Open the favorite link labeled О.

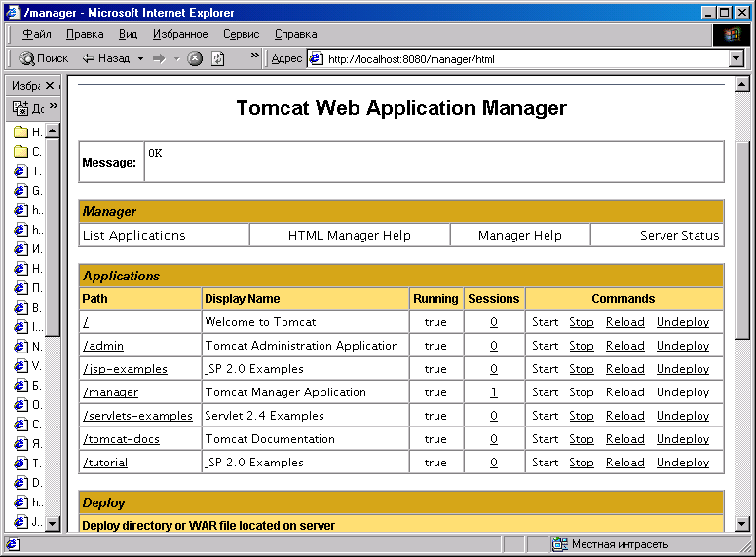[x=28, y=405]
